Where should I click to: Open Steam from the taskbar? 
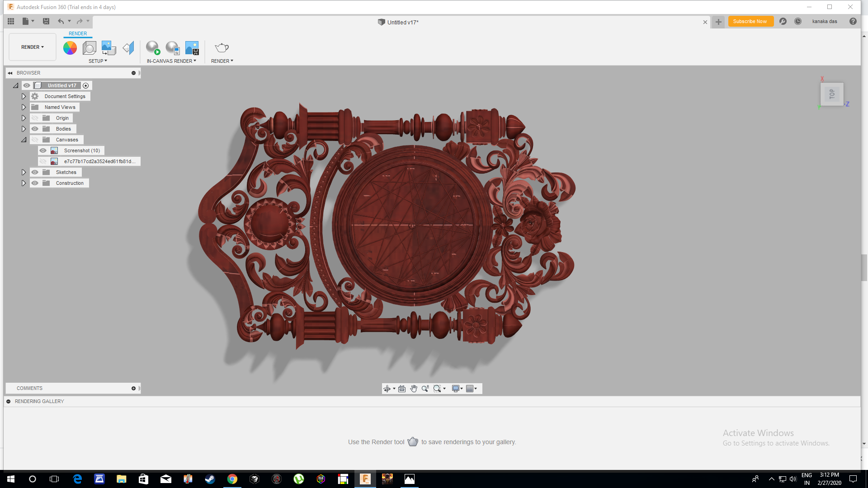[210, 479]
